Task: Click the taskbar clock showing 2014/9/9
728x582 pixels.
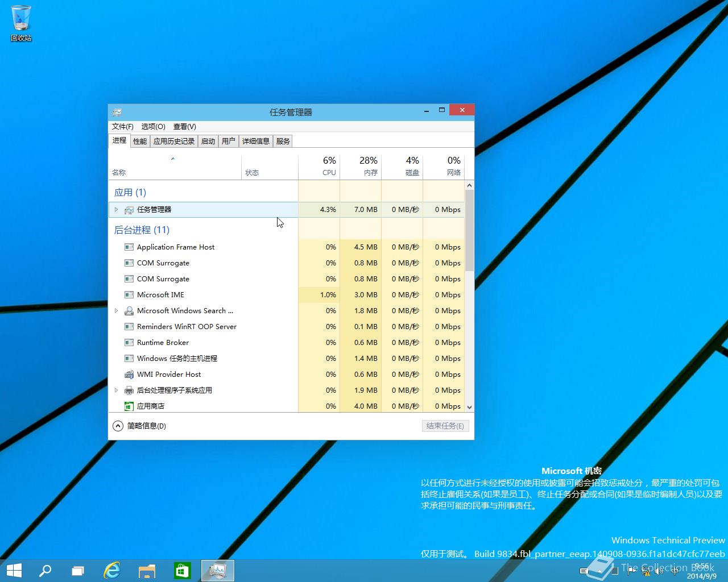Action: point(701,571)
